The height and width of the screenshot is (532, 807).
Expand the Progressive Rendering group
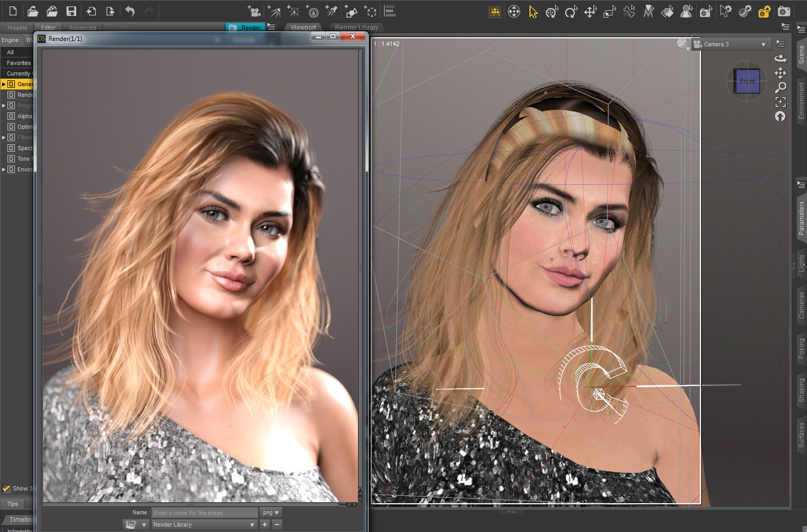[4, 105]
